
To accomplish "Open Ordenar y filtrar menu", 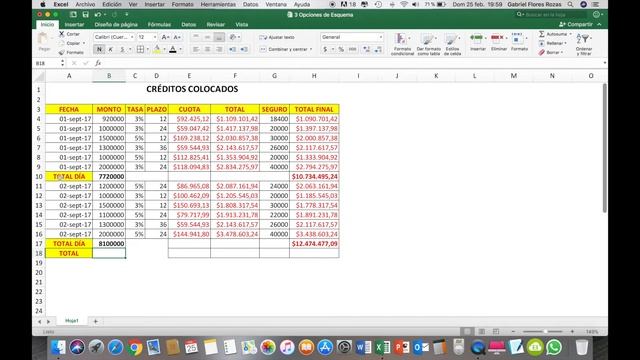I will coord(584,44).
